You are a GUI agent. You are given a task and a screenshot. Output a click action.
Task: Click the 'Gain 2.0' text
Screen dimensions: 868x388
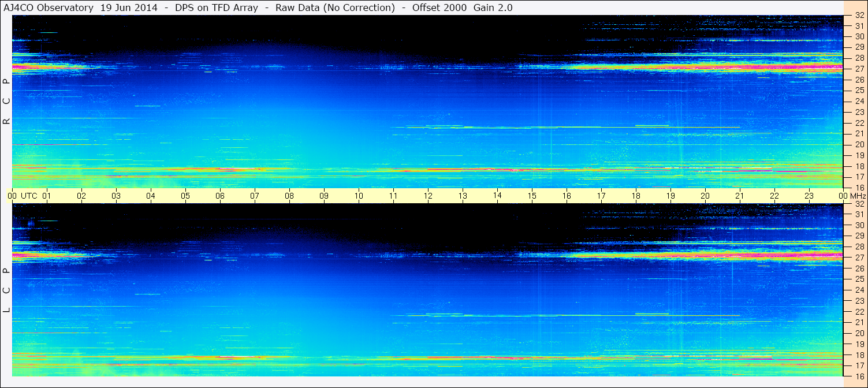493,8
